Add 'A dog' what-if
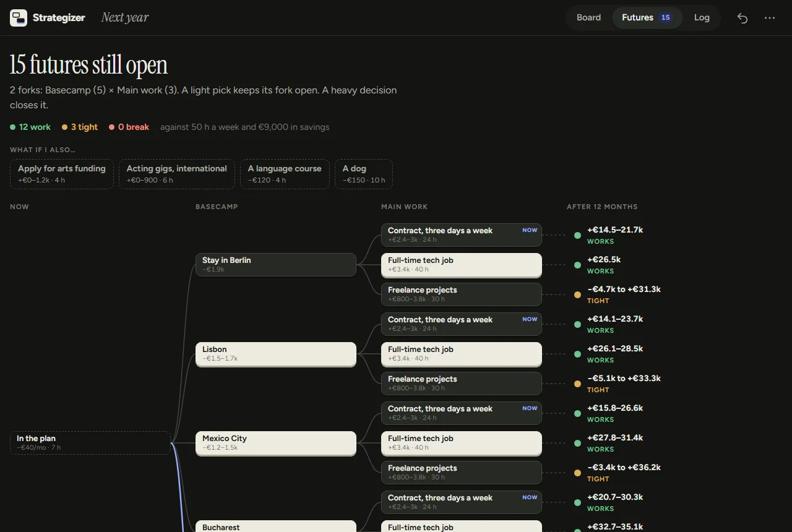The image size is (792, 532). coord(364,174)
